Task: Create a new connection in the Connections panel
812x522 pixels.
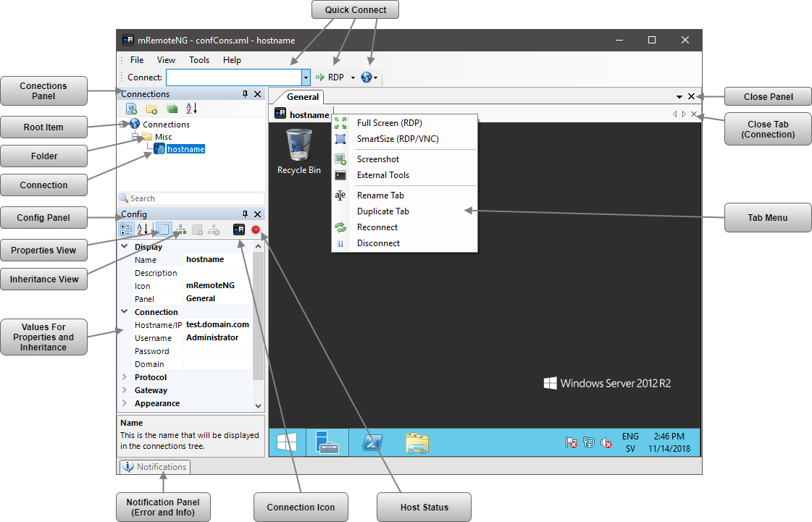Action: pyautogui.click(x=131, y=109)
